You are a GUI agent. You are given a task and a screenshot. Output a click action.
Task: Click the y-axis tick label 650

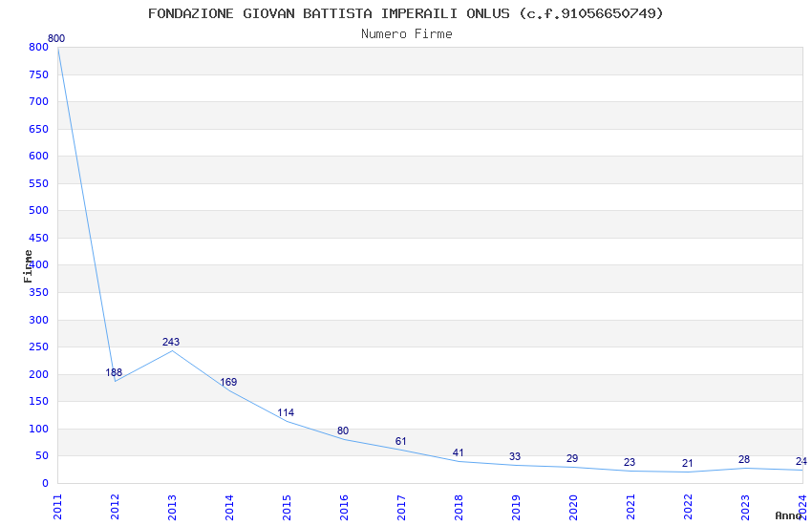pos(39,129)
